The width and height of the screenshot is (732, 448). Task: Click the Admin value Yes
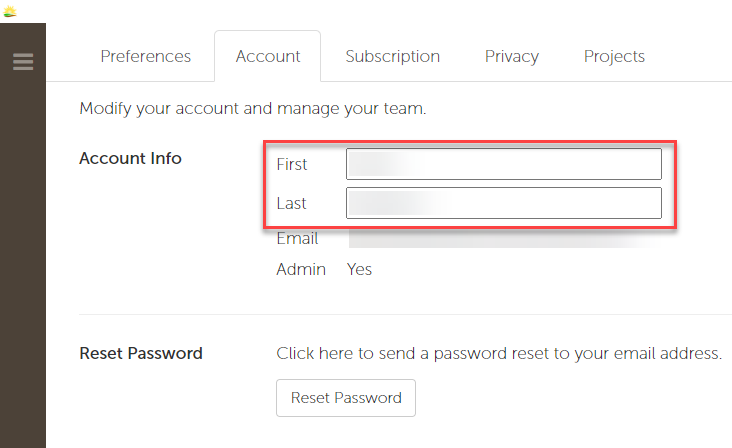pos(359,269)
